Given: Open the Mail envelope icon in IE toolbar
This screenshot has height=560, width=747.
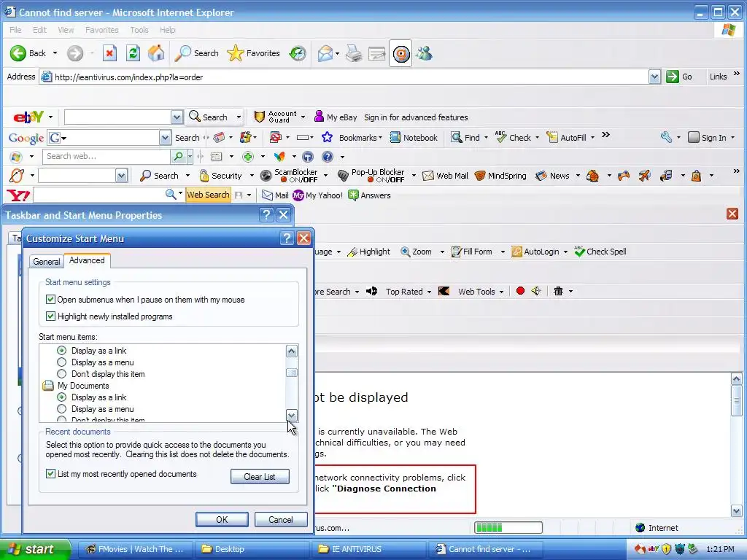Looking at the screenshot, I should (325, 53).
